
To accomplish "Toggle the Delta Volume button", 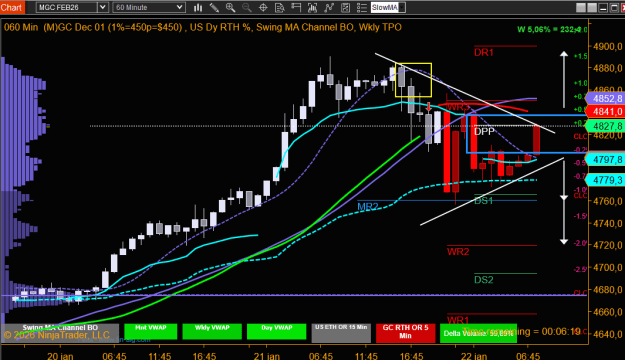I will click(478, 333).
